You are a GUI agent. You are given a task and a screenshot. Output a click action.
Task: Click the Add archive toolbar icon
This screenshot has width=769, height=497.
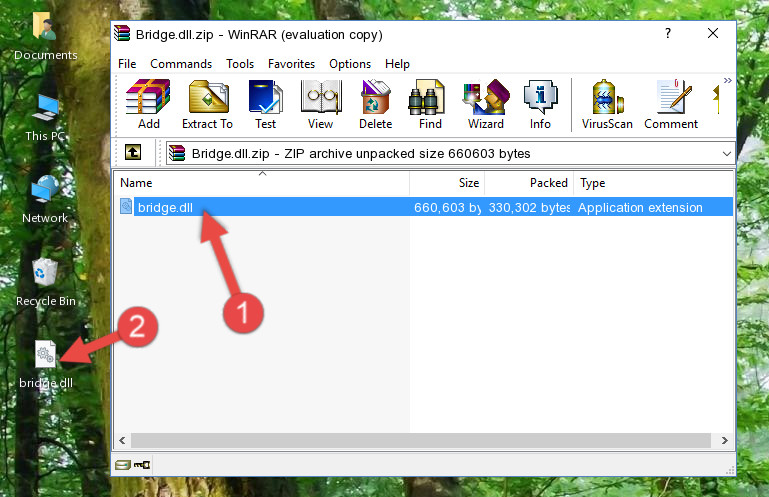(x=148, y=105)
